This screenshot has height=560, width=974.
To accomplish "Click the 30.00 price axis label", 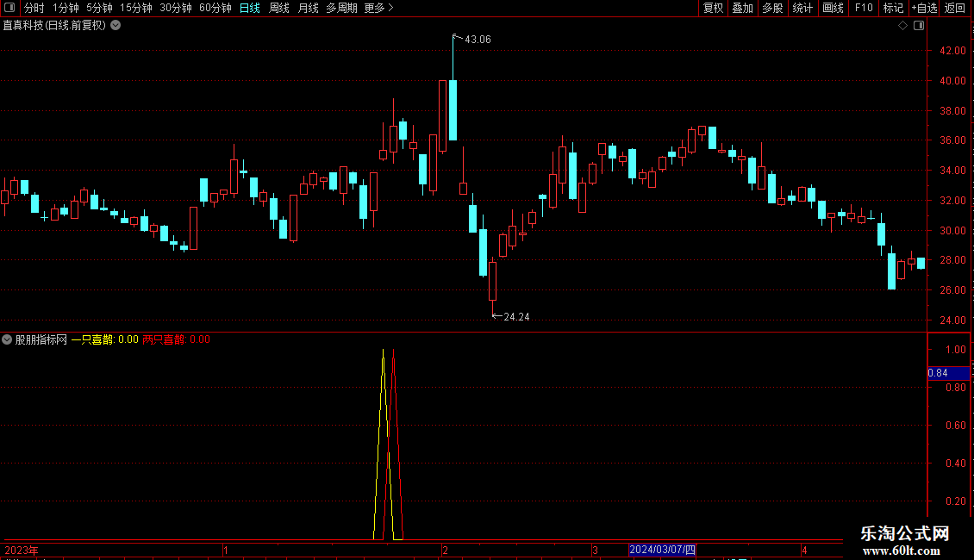I will [x=952, y=231].
